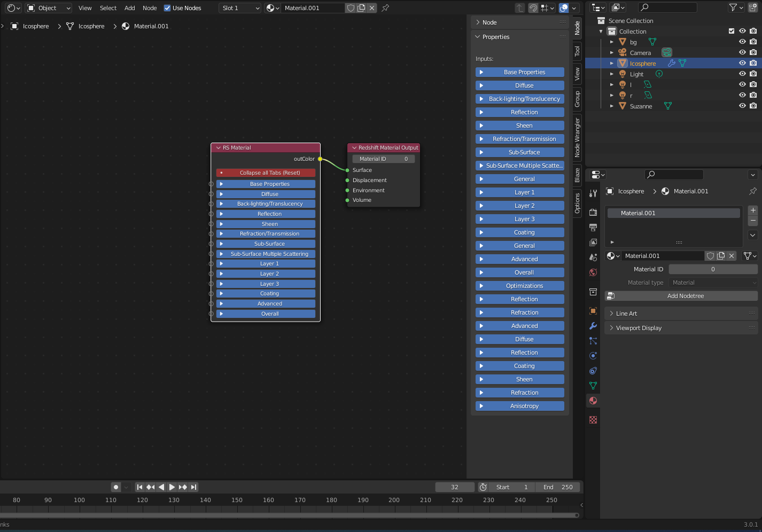Expand the Line Art panel
762x532 pixels.
coord(681,314)
